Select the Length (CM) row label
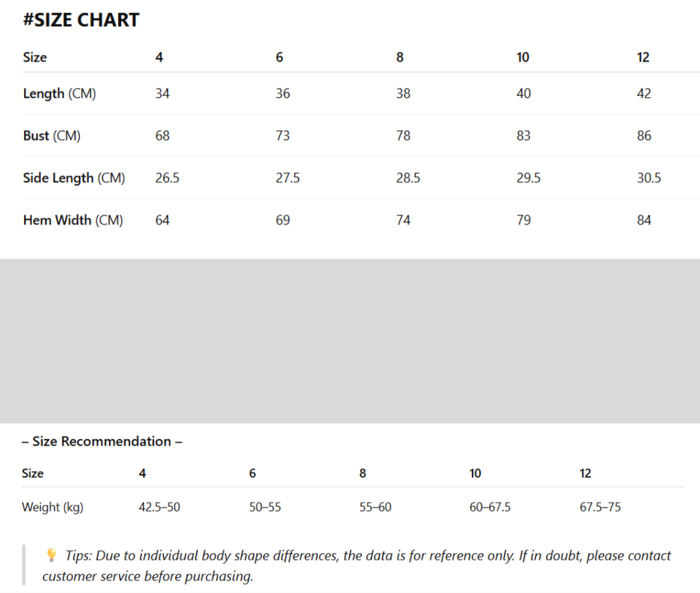The height and width of the screenshot is (593, 700). pos(59,94)
